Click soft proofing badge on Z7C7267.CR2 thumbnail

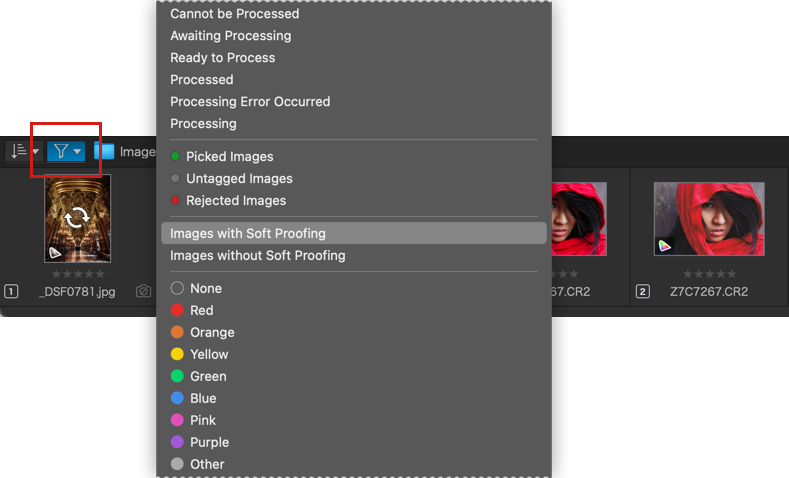pos(664,246)
